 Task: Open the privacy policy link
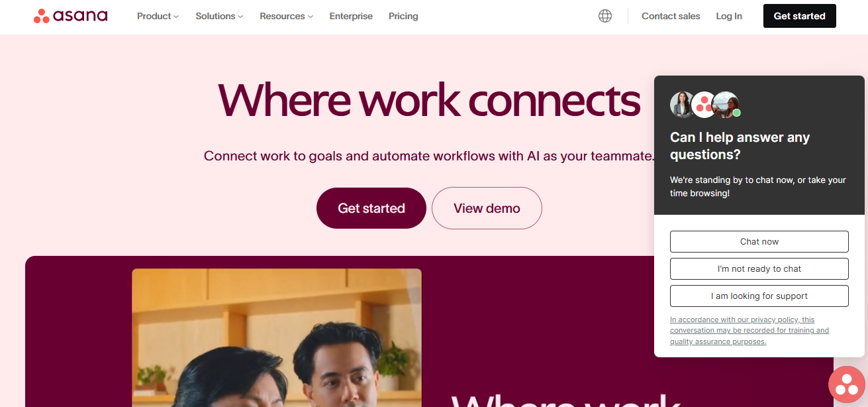[749, 329]
